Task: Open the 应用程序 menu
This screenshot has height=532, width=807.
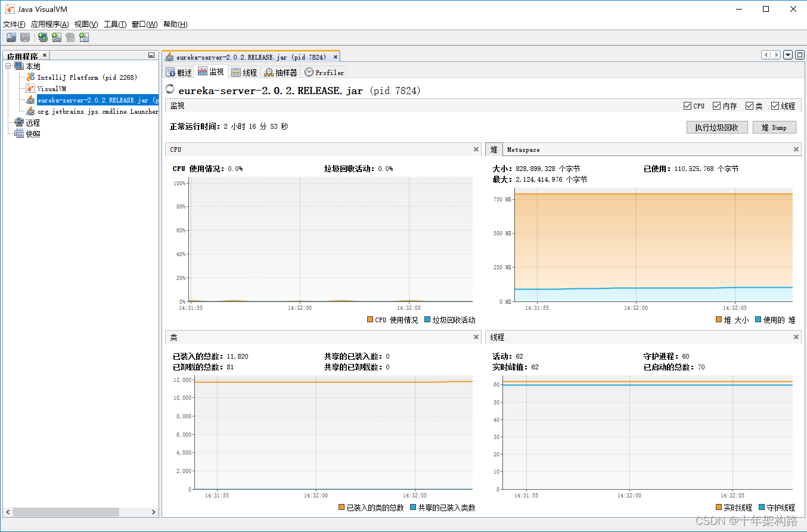Action: pos(50,24)
